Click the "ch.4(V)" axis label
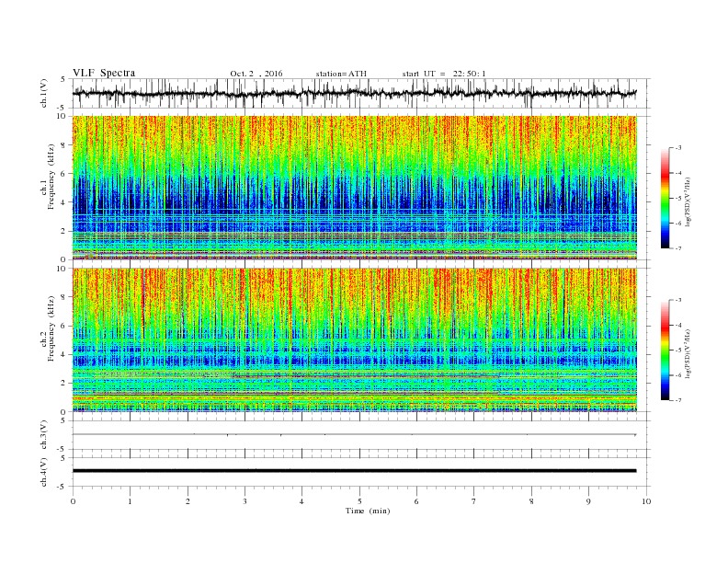This screenshot has width=728, height=563. 44,472
